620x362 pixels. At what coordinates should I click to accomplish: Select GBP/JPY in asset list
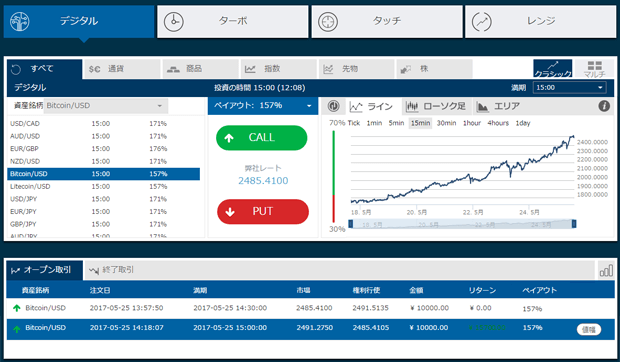pos(104,224)
